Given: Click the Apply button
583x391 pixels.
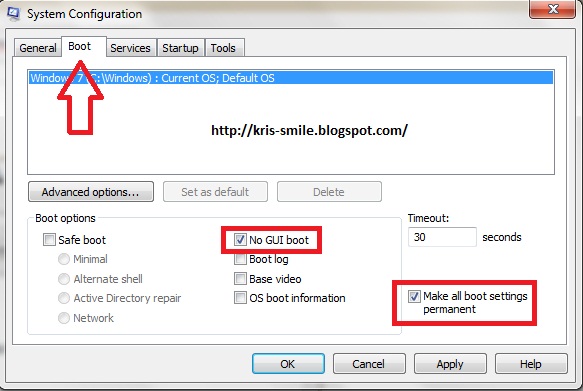Looking at the screenshot, I should (450, 363).
